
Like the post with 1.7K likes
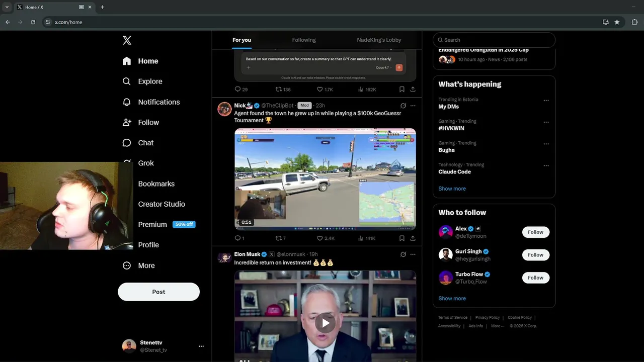click(x=319, y=89)
